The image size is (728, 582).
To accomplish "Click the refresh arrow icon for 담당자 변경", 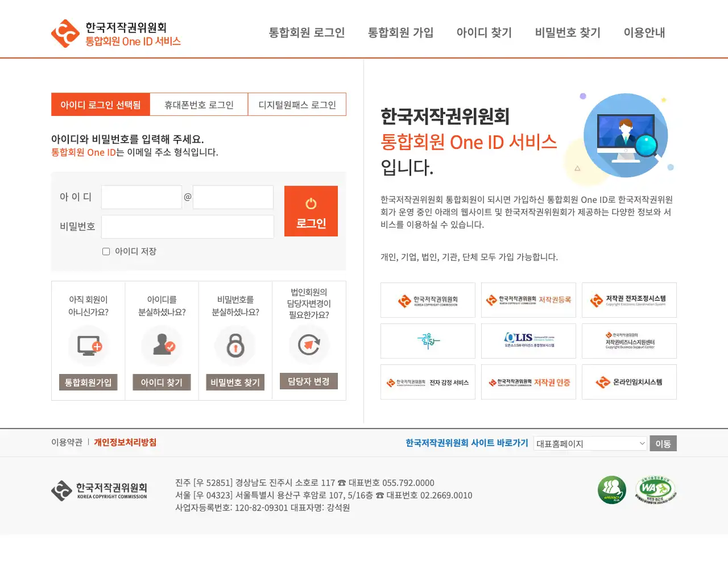I will (309, 344).
